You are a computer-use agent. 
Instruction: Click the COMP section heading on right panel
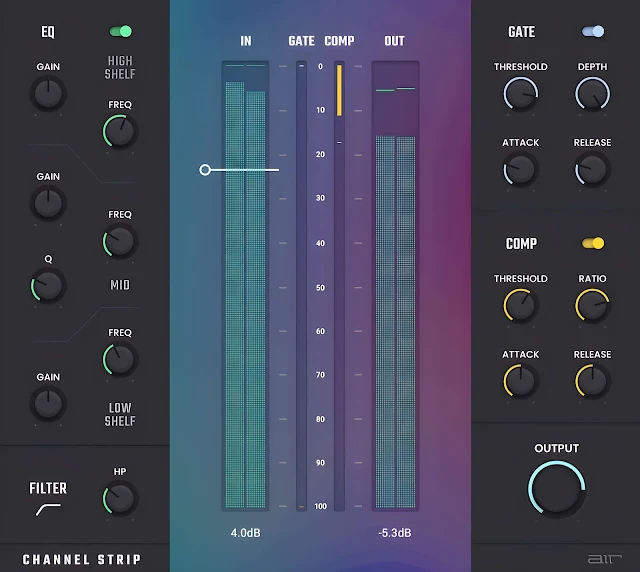(x=521, y=244)
